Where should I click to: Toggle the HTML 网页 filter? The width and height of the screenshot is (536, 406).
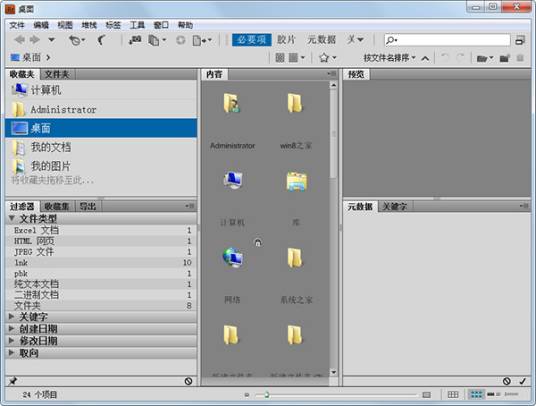click(101, 241)
